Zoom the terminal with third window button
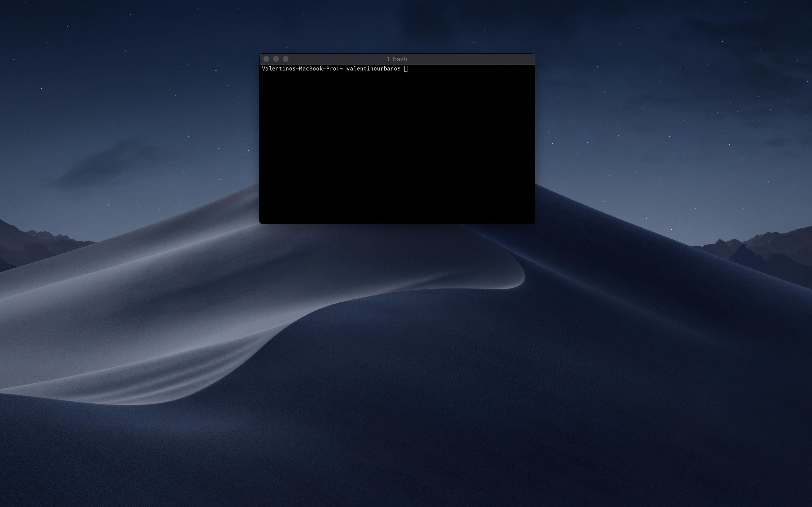The width and height of the screenshot is (812, 507). tap(286, 59)
